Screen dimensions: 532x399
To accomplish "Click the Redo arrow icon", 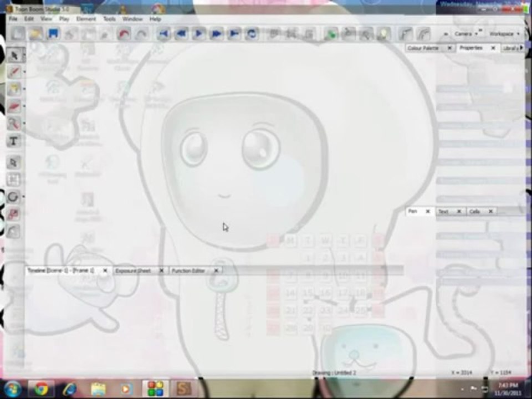I will click(141, 34).
